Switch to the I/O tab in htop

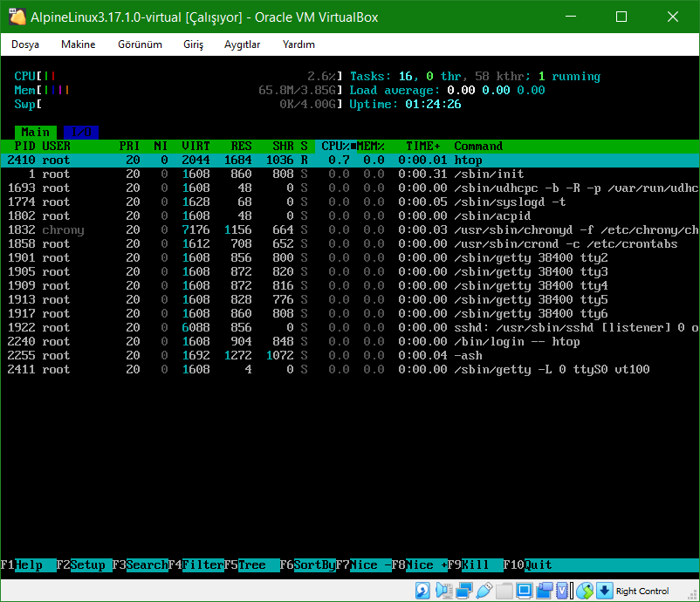click(x=81, y=132)
